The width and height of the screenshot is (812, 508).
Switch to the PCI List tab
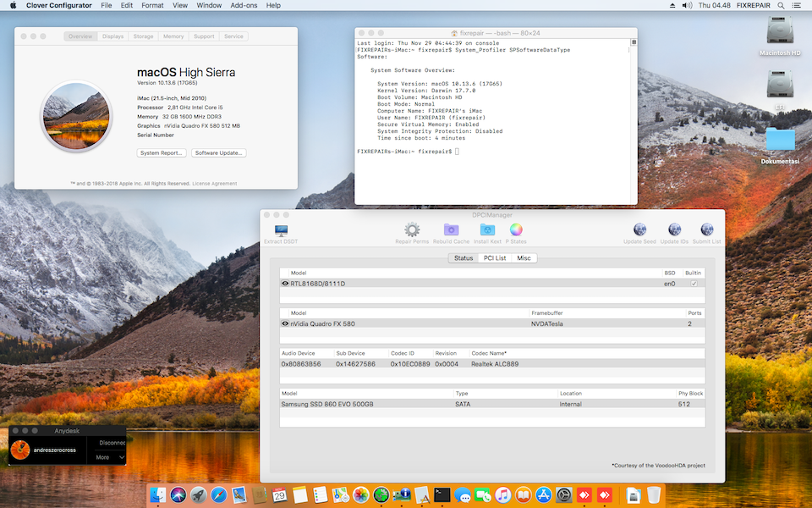495,258
